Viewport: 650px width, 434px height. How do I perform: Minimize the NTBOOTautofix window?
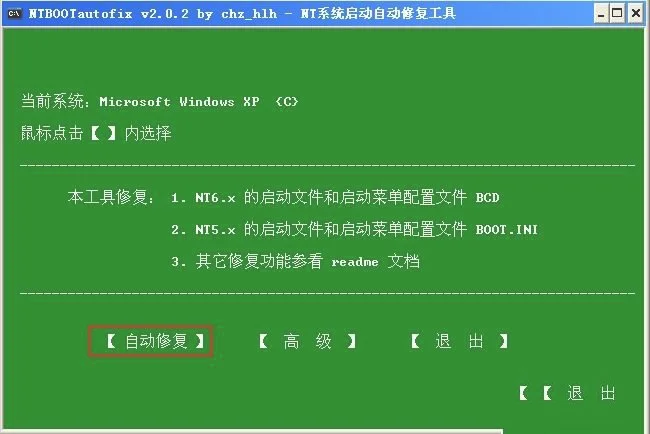coord(601,14)
